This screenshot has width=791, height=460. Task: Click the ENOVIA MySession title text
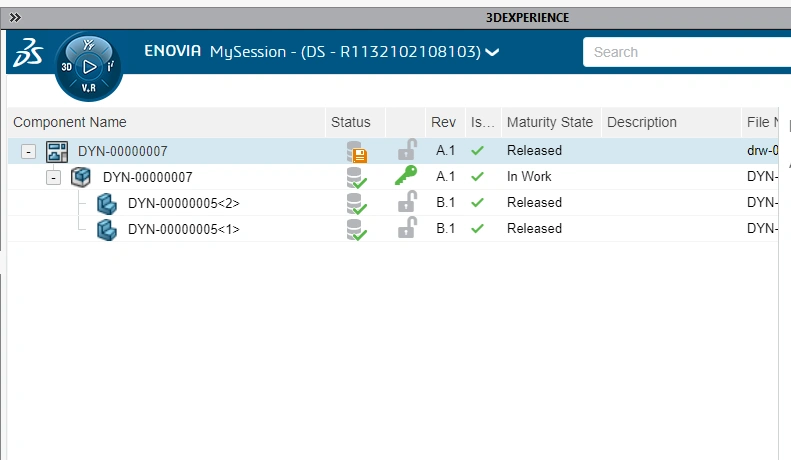pos(312,51)
